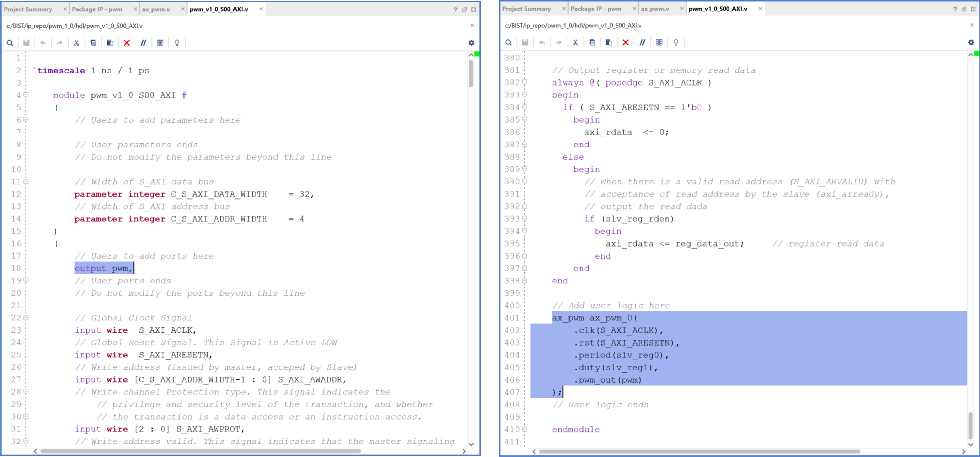Click the Cut scissors icon in left editor
The image size is (980, 457).
[x=76, y=43]
